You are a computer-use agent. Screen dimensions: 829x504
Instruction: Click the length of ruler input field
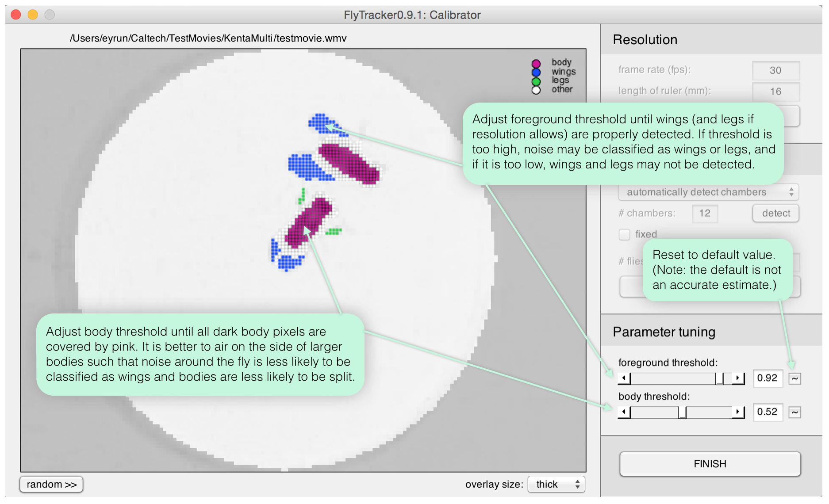[x=775, y=92]
